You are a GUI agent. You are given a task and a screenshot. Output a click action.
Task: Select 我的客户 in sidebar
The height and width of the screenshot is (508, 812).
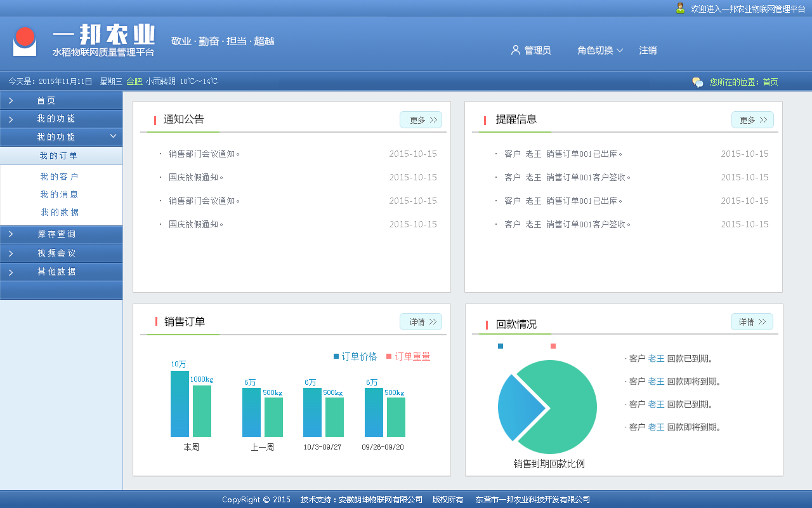[x=59, y=177]
